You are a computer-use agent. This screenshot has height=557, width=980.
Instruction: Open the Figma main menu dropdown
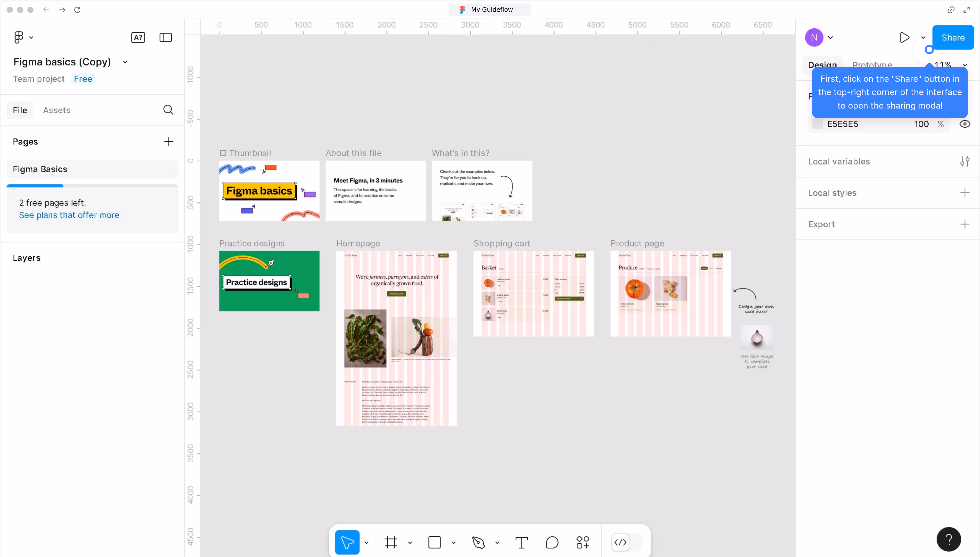[23, 37]
